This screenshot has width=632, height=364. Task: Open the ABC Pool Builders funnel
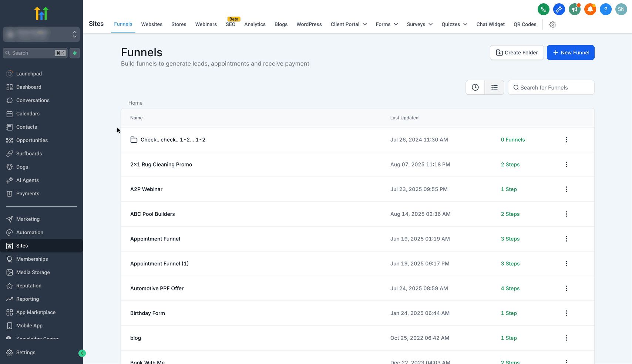pos(152,214)
